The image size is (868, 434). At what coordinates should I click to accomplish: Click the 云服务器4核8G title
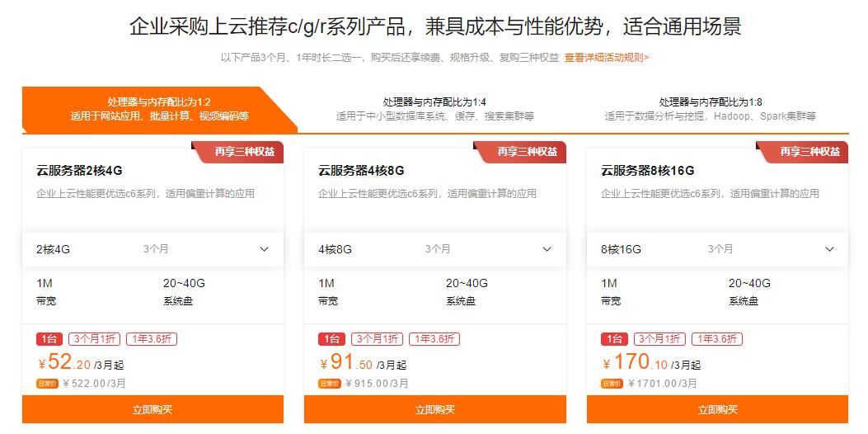pos(361,170)
